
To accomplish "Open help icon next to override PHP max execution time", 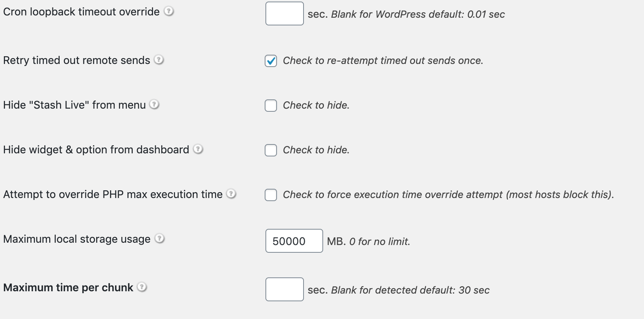I will click(231, 194).
